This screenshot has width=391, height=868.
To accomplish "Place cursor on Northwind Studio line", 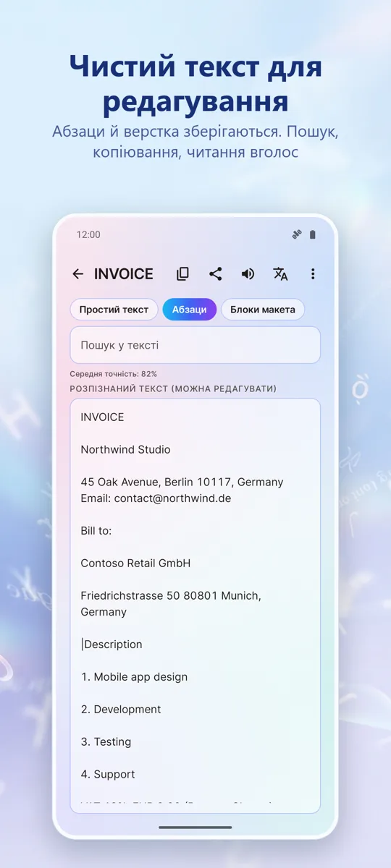I will [x=125, y=450].
